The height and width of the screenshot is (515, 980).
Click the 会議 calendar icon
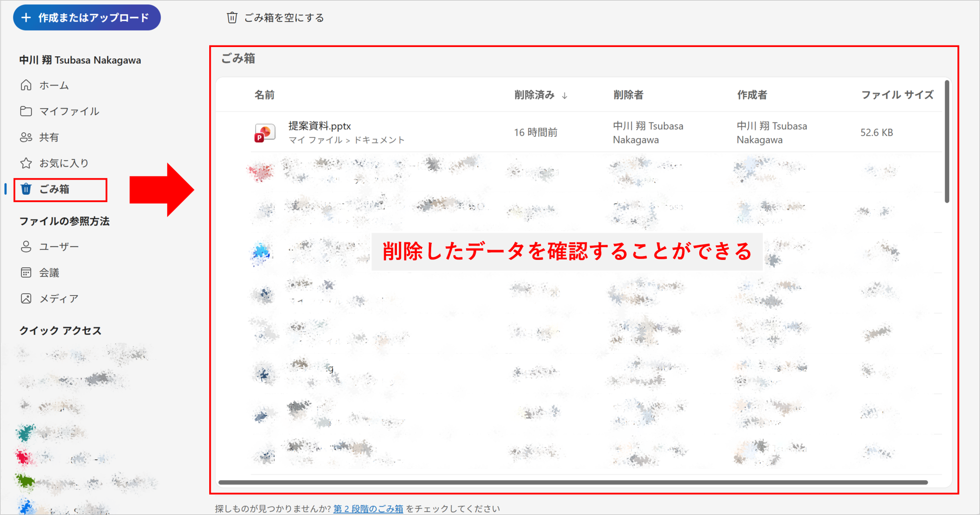click(x=26, y=273)
